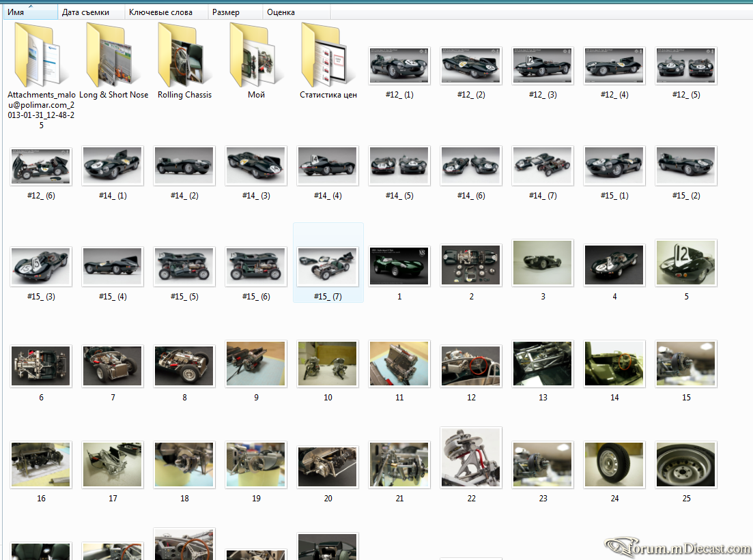Viewport: 753px width, 560px height.
Task: Select image thumbnail #12_ (4)
Action: (x=614, y=65)
